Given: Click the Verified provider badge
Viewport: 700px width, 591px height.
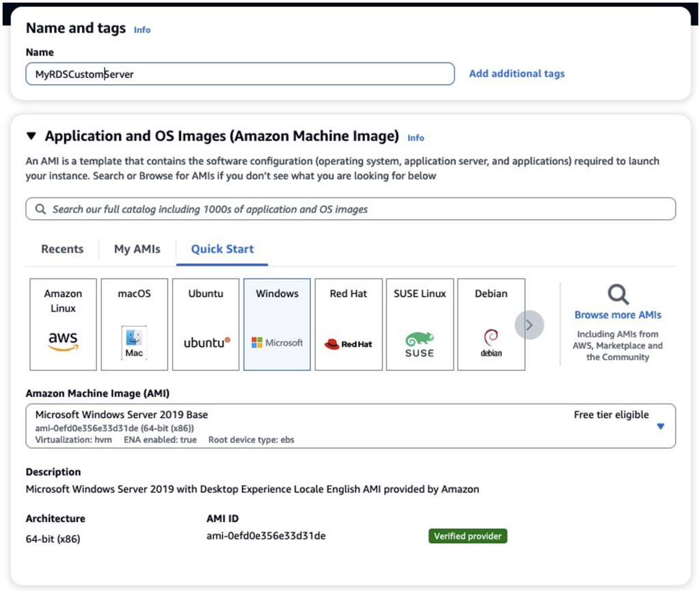Looking at the screenshot, I should click(468, 536).
